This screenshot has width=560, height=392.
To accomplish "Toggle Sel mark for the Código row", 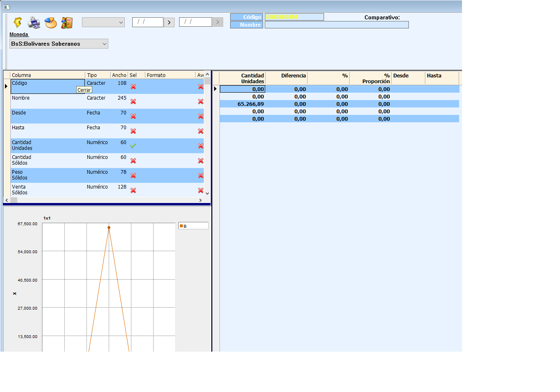I will pyautogui.click(x=133, y=86).
